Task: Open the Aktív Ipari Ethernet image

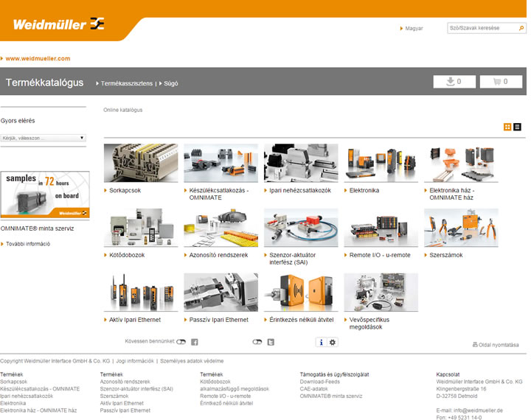Action: [141, 292]
